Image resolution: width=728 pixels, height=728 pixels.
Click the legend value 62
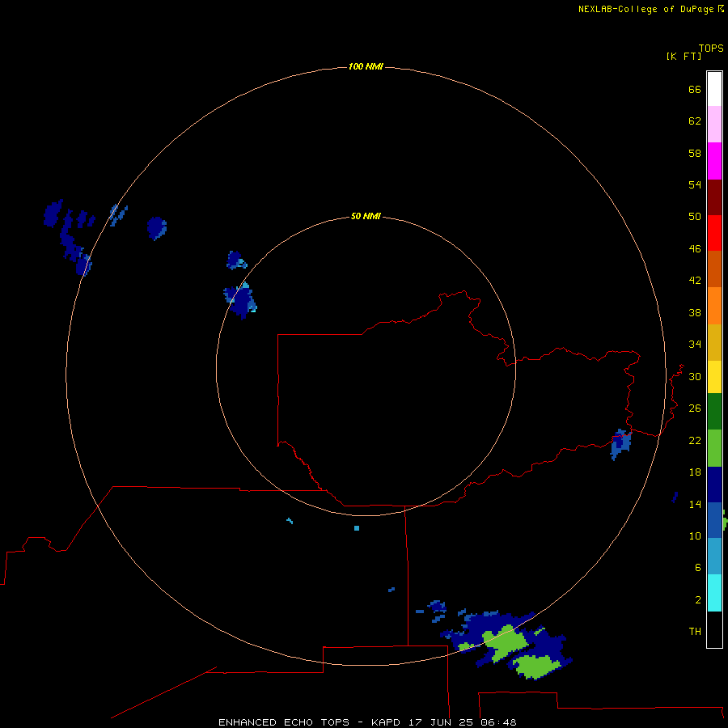pos(695,121)
